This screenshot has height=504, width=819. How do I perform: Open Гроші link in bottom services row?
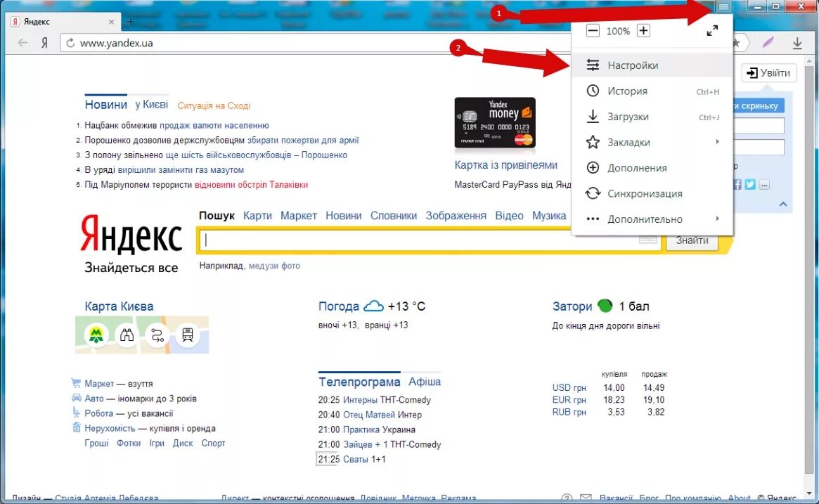(x=96, y=443)
